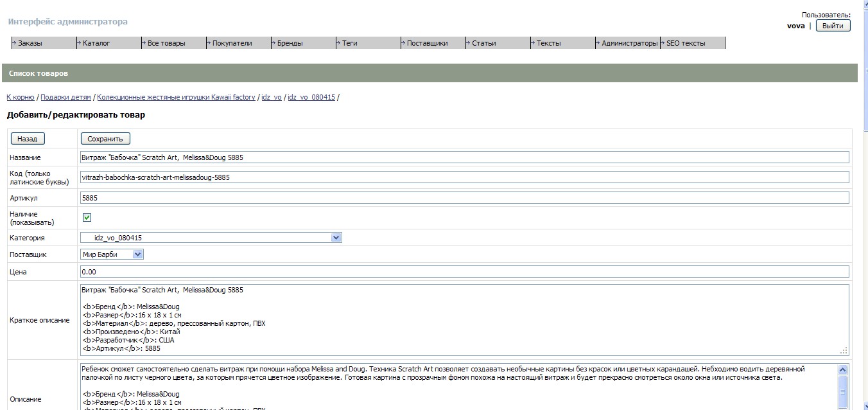This screenshot has width=868, height=410.
Task: Open the Администраторы menu section
Action: (628, 43)
